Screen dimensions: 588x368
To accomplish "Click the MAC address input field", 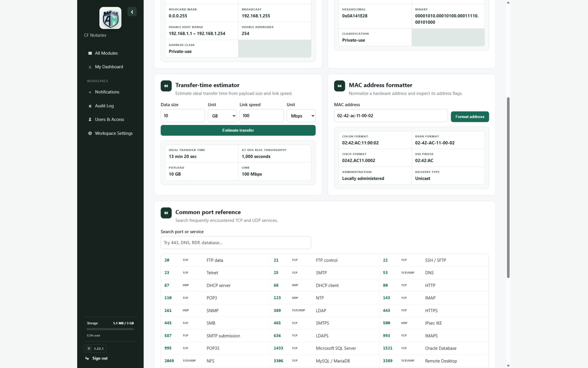I will 391,116.
